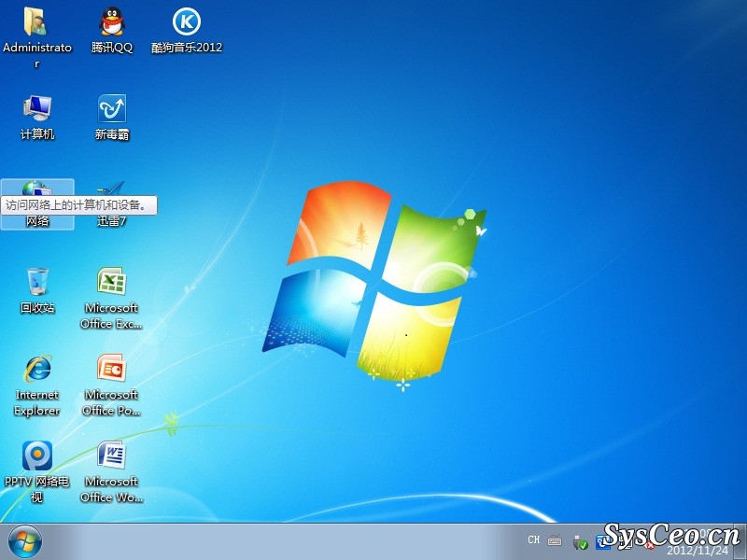Viewport: 747px width, 560px height.
Task: Open the Windows Start menu orb
Action: click(25, 542)
